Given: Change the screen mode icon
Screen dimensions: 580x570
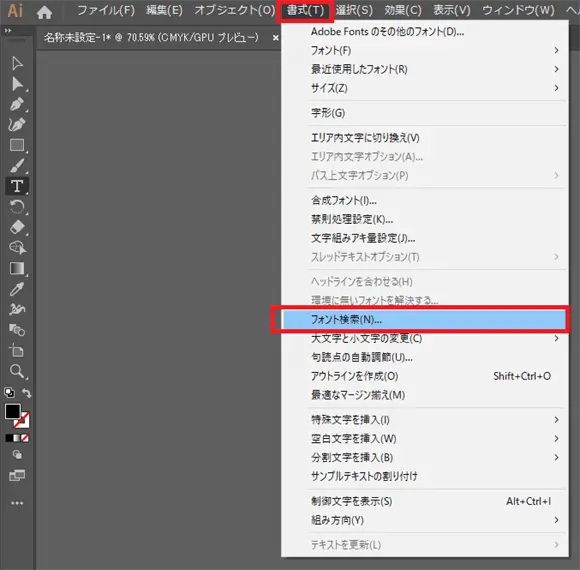Looking at the screenshot, I should 17,475.
